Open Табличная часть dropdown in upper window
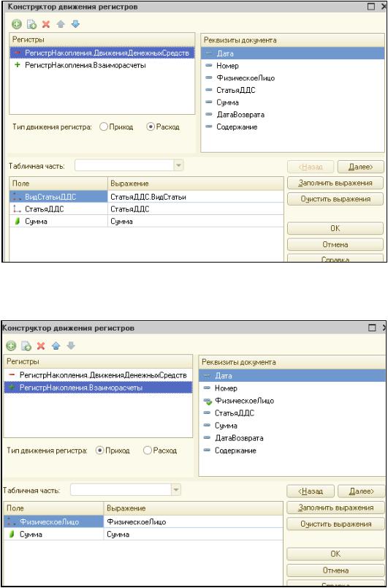Image resolution: width=388 pixels, height=588 pixels. click(x=178, y=165)
